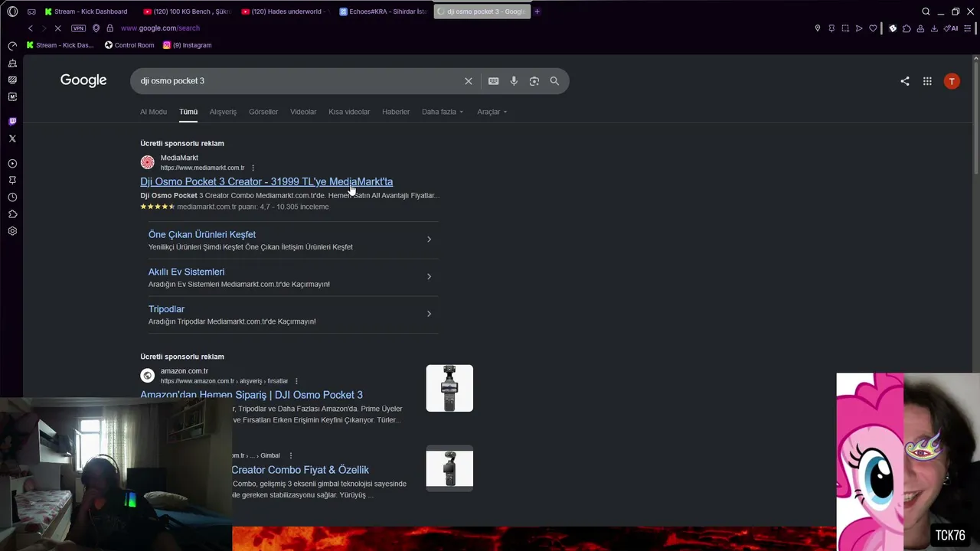Add page to bookmarks heart icon
Viewport: 980px width, 551px height.
point(873,28)
